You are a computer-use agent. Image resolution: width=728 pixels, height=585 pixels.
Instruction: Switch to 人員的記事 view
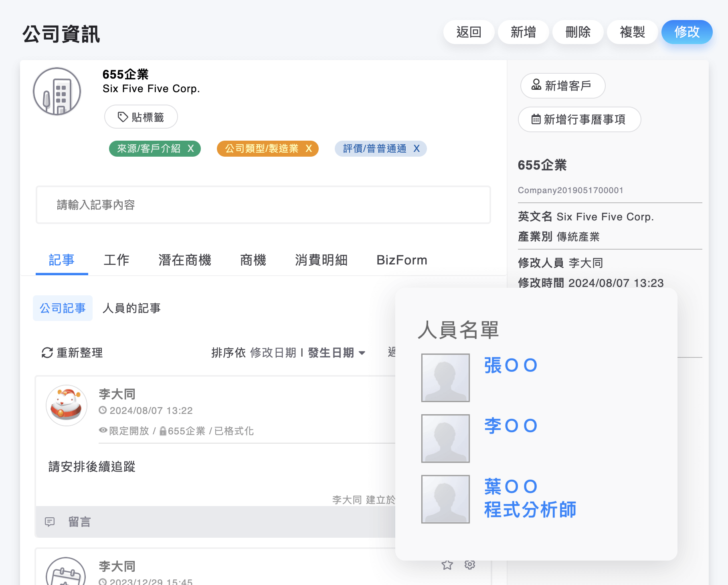(131, 308)
